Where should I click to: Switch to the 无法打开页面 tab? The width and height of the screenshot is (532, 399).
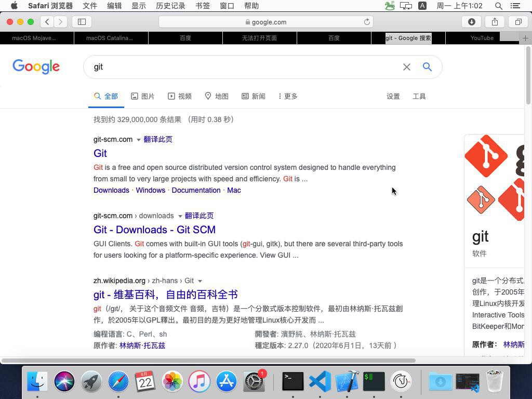point(260,38)
